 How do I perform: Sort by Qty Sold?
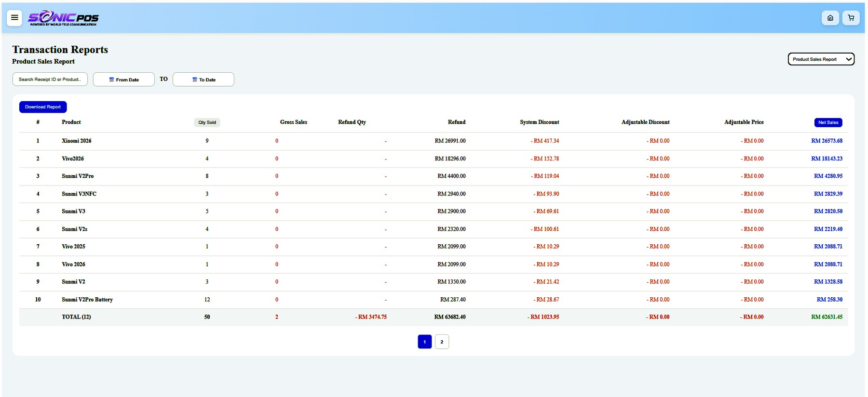coord(207,122)
